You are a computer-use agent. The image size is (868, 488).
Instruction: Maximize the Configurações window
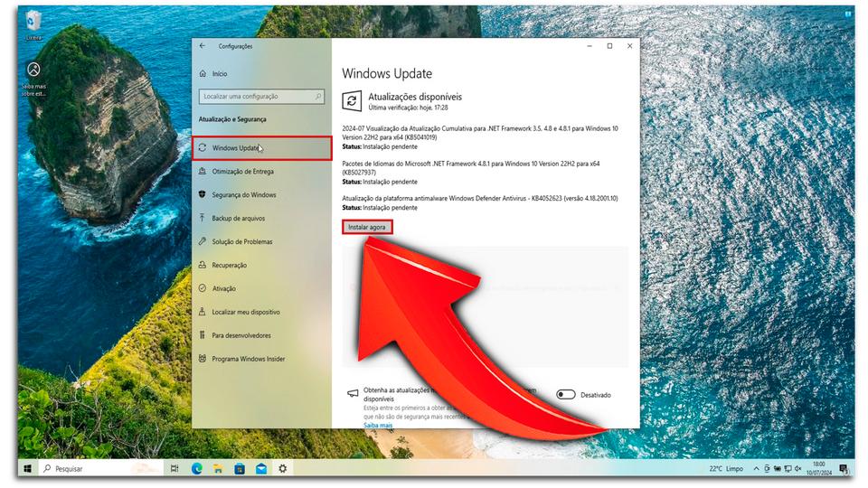(609, 46)
